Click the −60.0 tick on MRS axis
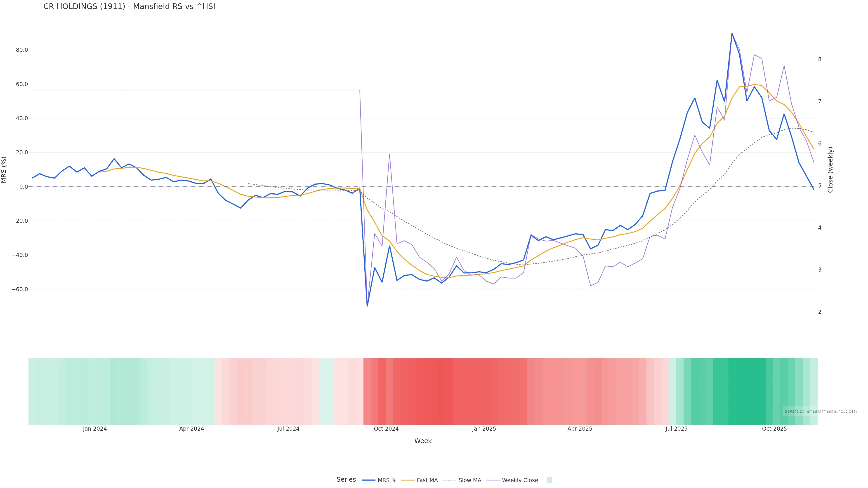This screenshot has height=488, width=868. (x=20, y=289)
